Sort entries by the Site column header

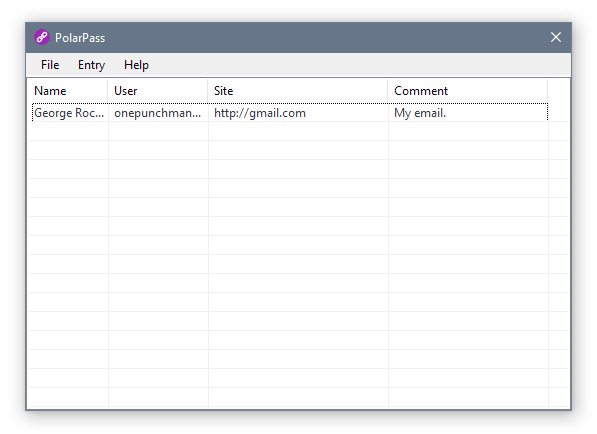(298, 91)
